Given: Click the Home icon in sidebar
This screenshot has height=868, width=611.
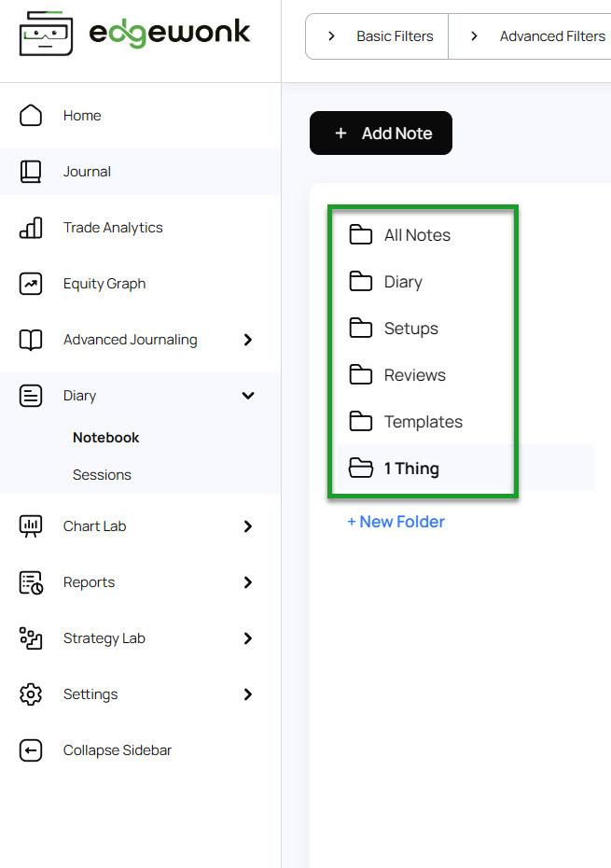Looking at the screenshot, I should click(31, 116).
